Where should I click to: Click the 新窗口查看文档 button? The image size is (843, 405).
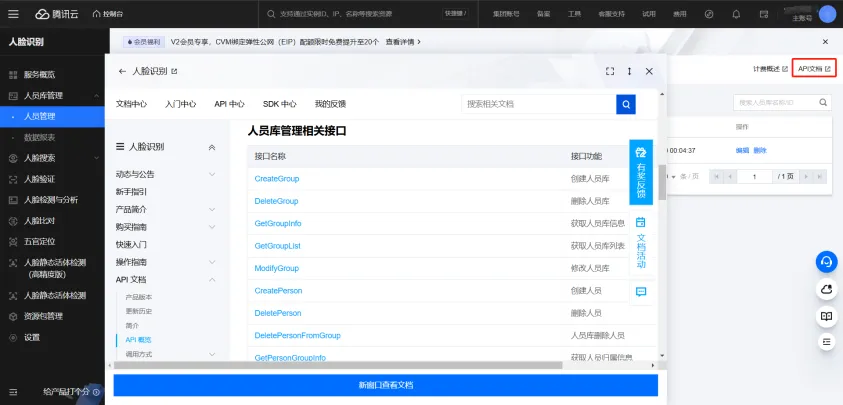(385, 385)
